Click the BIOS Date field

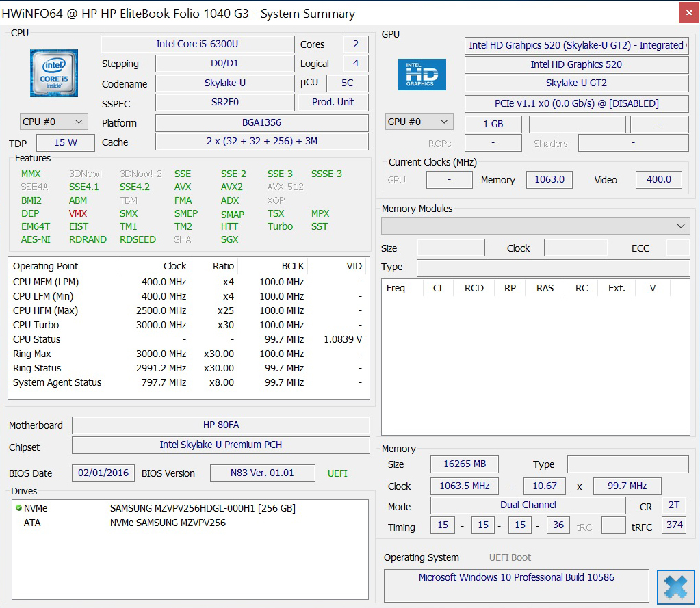[x=103, y=473]
